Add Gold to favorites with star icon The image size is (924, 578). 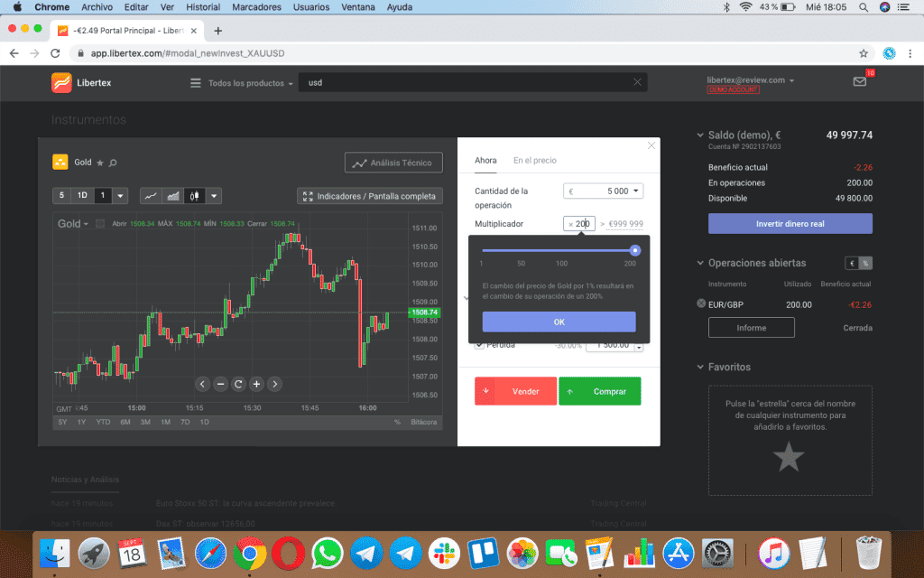point(100,163)
